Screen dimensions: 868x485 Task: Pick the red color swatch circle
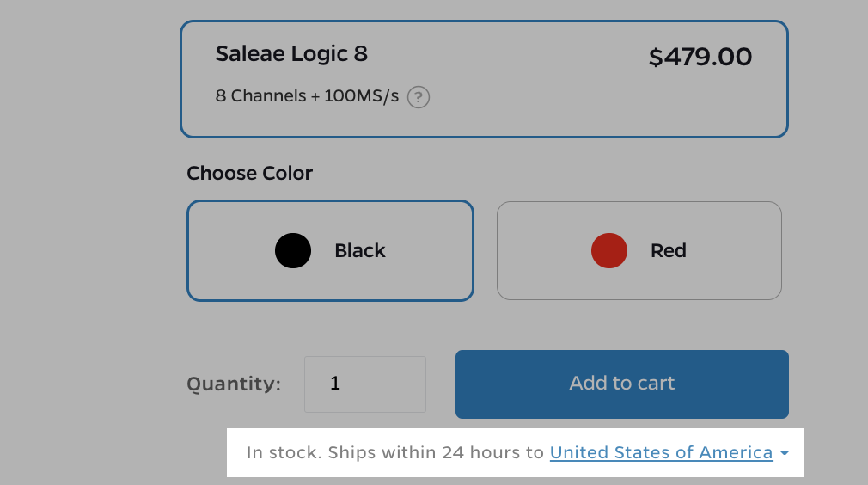click(x=609, y=250)
